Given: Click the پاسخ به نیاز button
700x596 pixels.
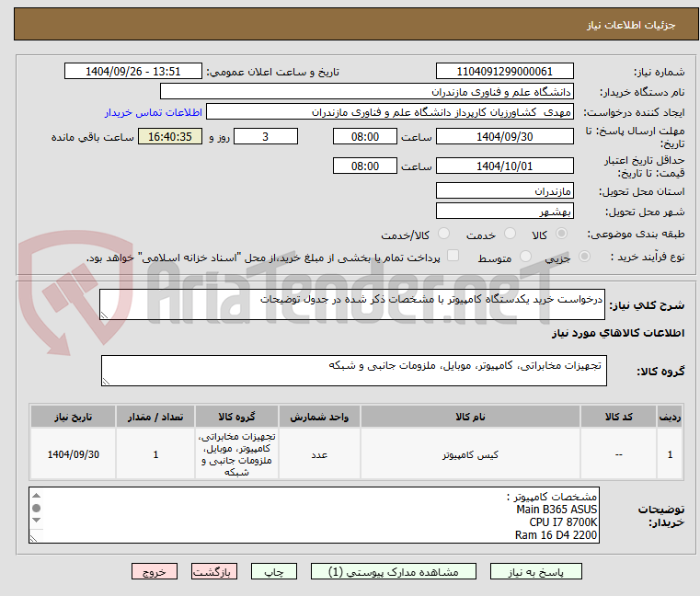Looking at the screenshot, I should pos(535,571).
